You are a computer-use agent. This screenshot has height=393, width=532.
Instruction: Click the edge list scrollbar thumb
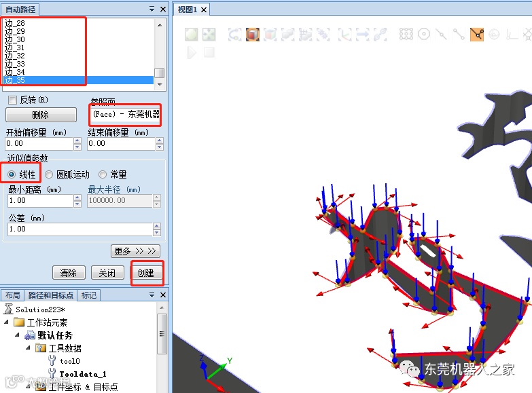[160, 73]
